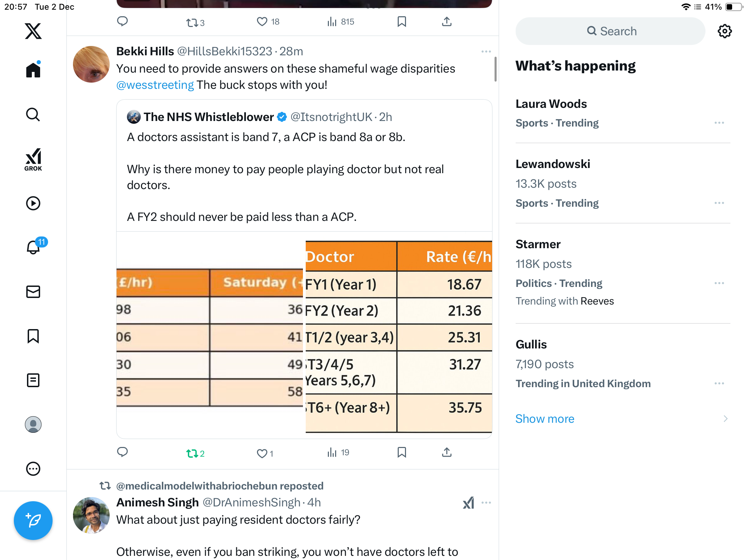Like Bekki Hills' post
Viewport: 747px width, 560px height.
pyautogui.click(x=262, y=453)
